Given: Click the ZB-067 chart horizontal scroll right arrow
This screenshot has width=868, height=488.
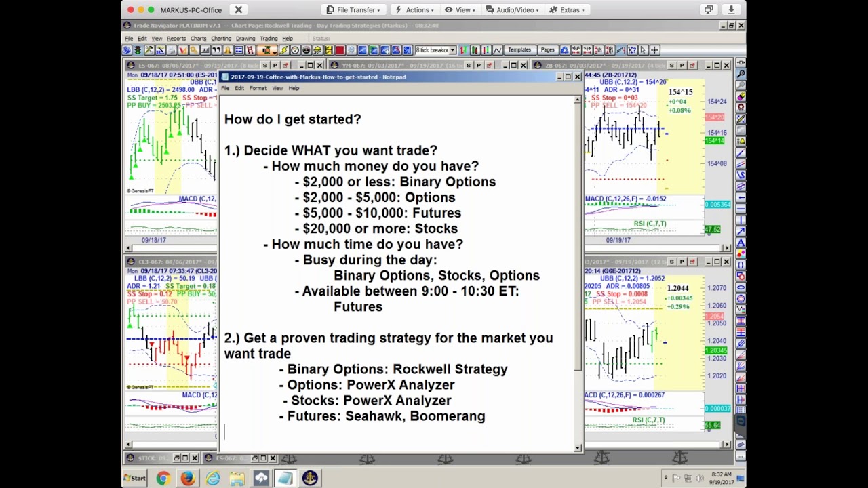Looking at the screenshot, I should click(x=727, y=248).
